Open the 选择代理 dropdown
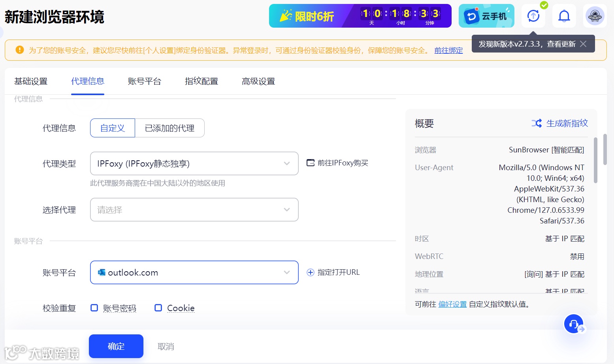Image resolution: width=614 pixels, height=364 pixels. point(194,210)
